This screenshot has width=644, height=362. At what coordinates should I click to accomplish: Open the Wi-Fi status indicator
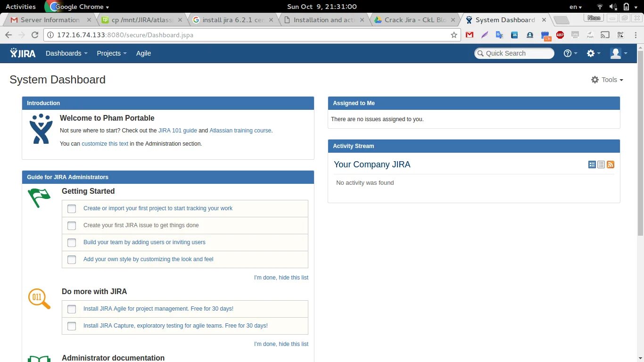tap(600, 7)
